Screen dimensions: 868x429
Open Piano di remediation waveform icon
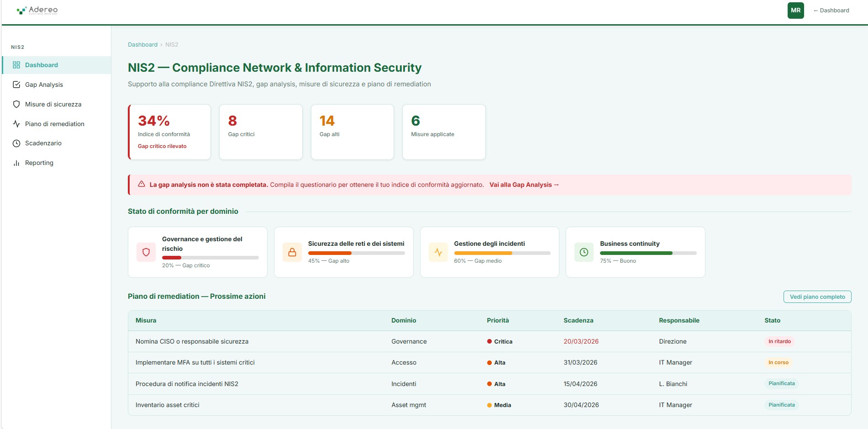click(x=16, y=124)
